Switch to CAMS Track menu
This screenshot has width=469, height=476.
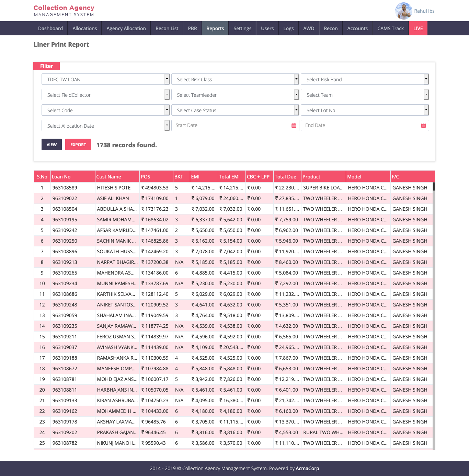(x=390, y=28)
